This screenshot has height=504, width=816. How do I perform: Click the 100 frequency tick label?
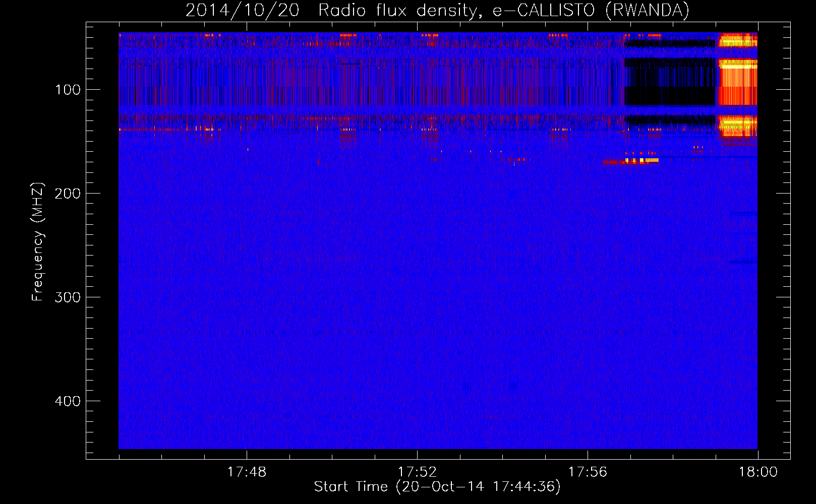[x=68, y=90]
